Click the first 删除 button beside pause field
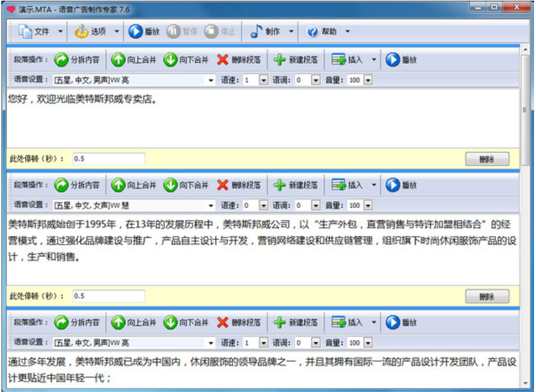 [x=487, y=159]
